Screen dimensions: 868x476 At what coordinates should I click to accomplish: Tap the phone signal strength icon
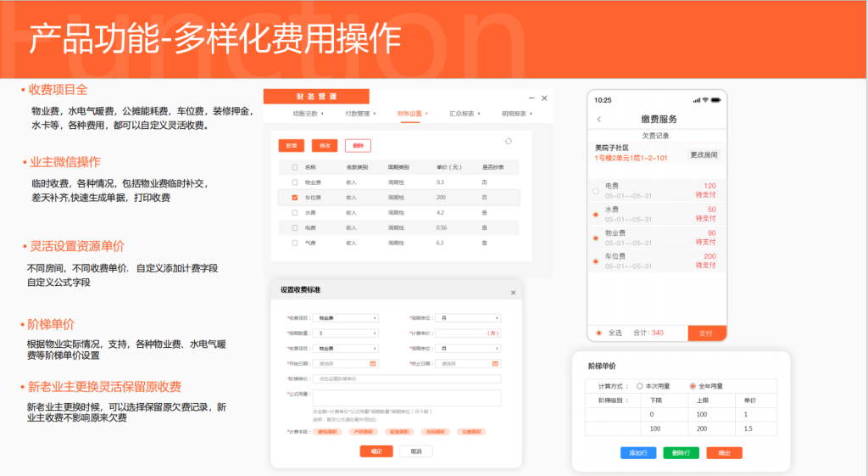pyautogui.click(x=697, y=100)
